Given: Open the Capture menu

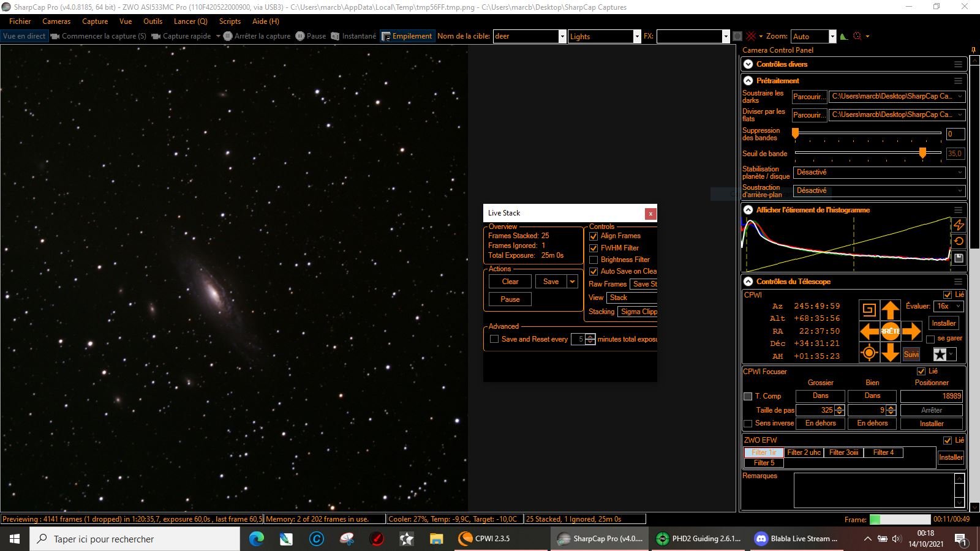Looking at the screenshot, I should (95, 21).
